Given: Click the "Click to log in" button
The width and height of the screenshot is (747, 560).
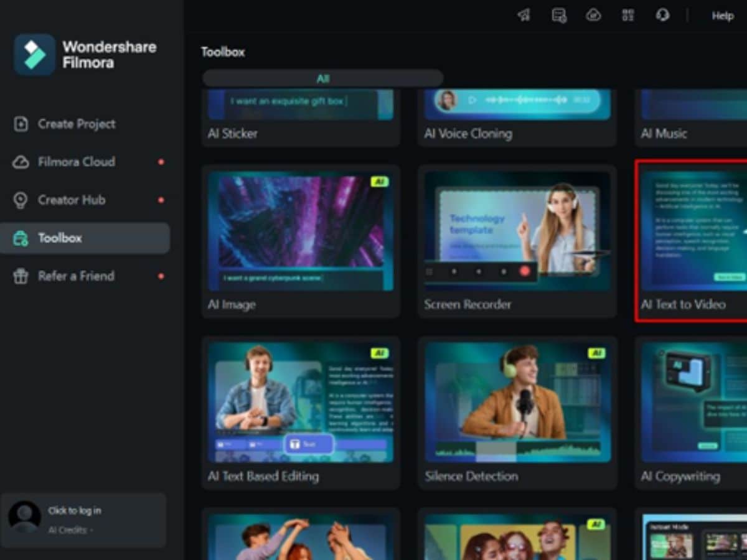Looking at the screenshot, I should (x=75, y=510).
